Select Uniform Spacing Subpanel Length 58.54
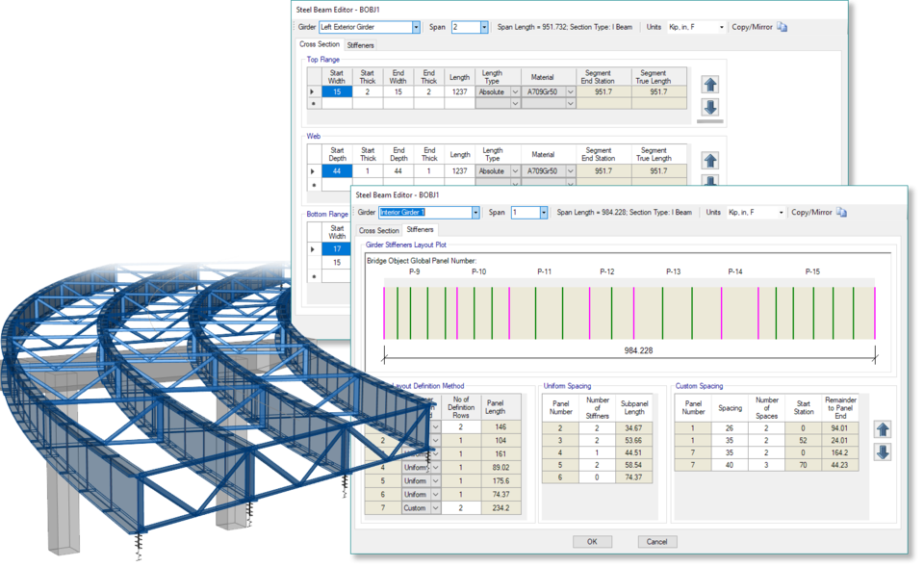This screenshot has width=924, height=567. coord(633,465)
